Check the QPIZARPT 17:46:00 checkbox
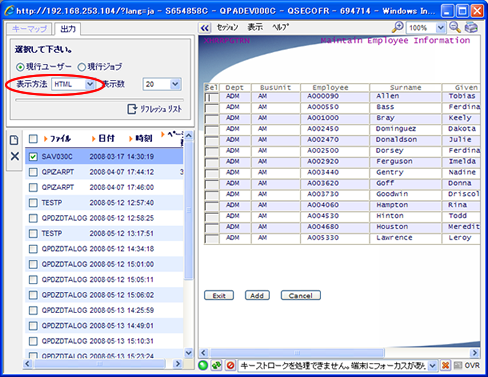488x377 pixels. pyautogui.click(x=33, y=187)
